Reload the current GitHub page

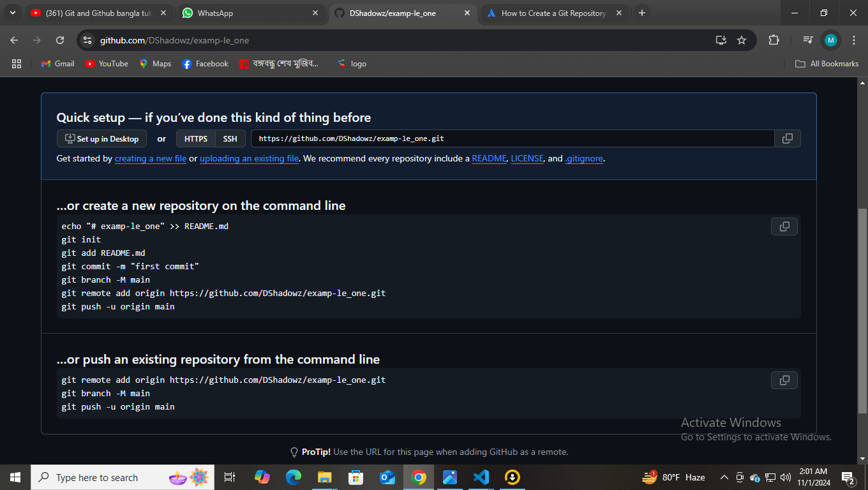[60, 40]
